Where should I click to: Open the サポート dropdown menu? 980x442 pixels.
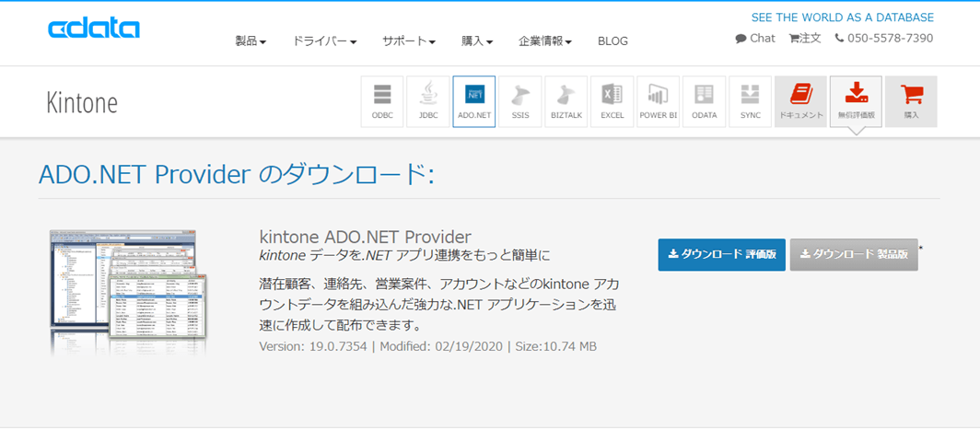click(x=409, y=41)
